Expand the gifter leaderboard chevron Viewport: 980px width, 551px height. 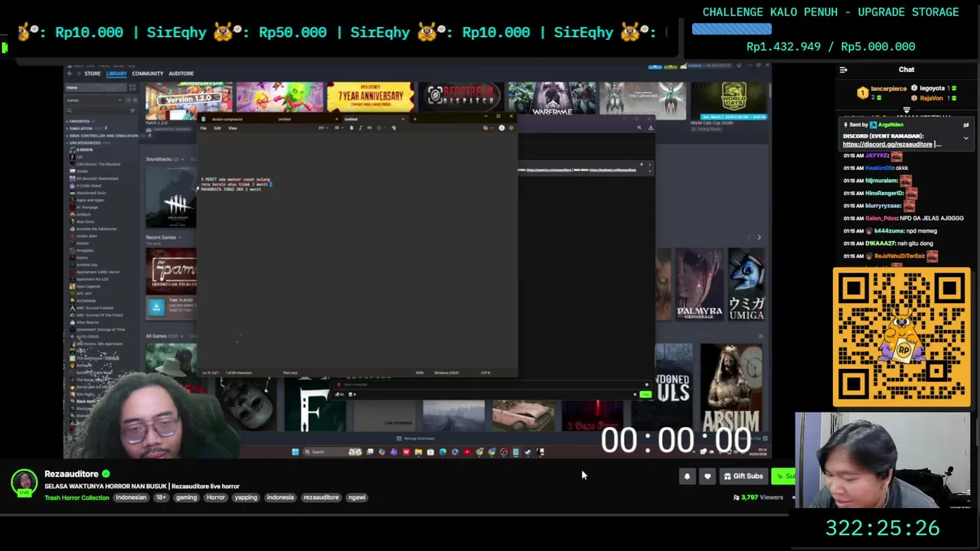point(906,110)
